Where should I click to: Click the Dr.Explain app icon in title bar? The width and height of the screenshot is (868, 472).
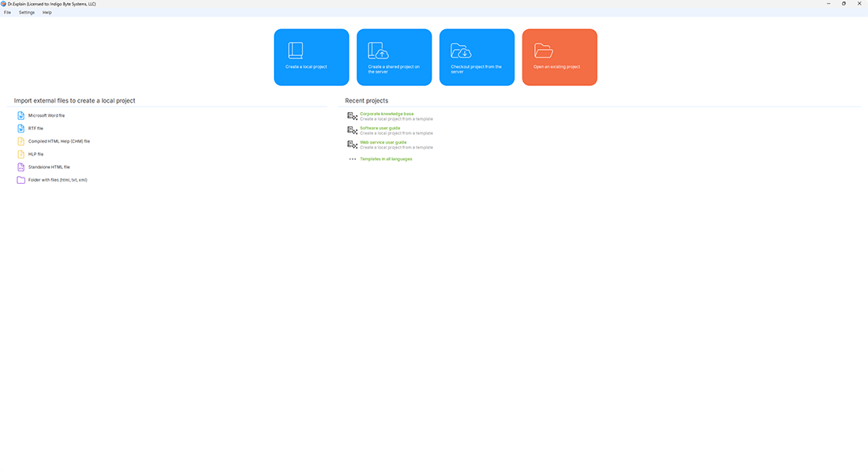tap(4, 4)
